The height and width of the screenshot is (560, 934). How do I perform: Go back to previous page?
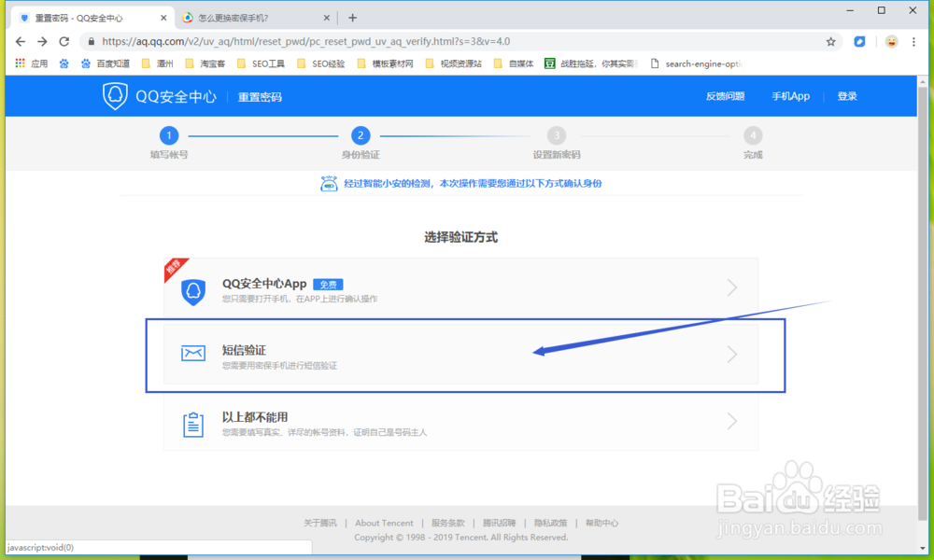pyautogui.click(x=21, y=42)
